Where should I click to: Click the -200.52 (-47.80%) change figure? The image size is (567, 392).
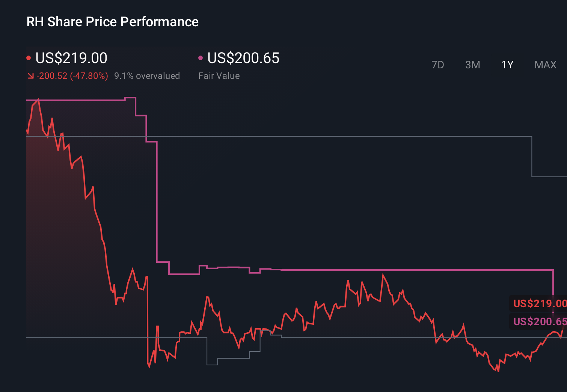tap(72, 75)
